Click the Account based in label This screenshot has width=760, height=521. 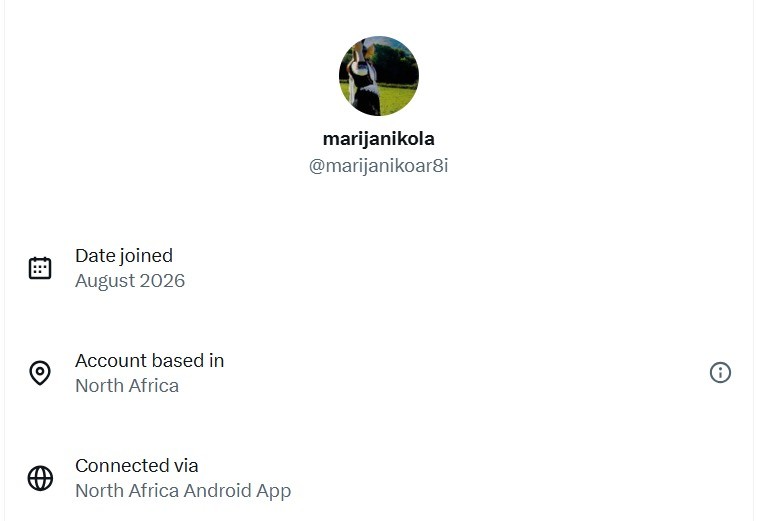click(x=149, y=361)
